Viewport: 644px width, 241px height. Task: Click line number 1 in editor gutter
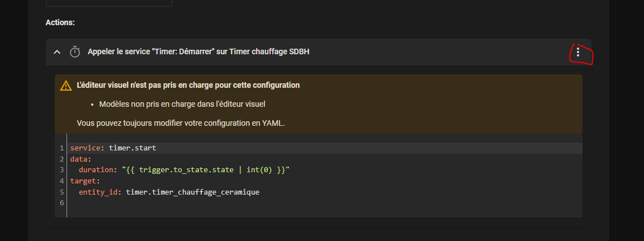coord(61,148)
